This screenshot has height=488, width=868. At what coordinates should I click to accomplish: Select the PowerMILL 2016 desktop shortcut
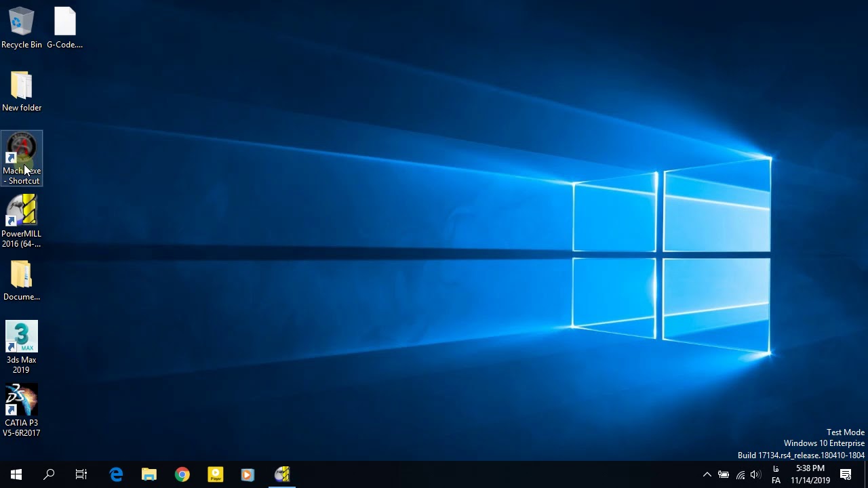22,222
